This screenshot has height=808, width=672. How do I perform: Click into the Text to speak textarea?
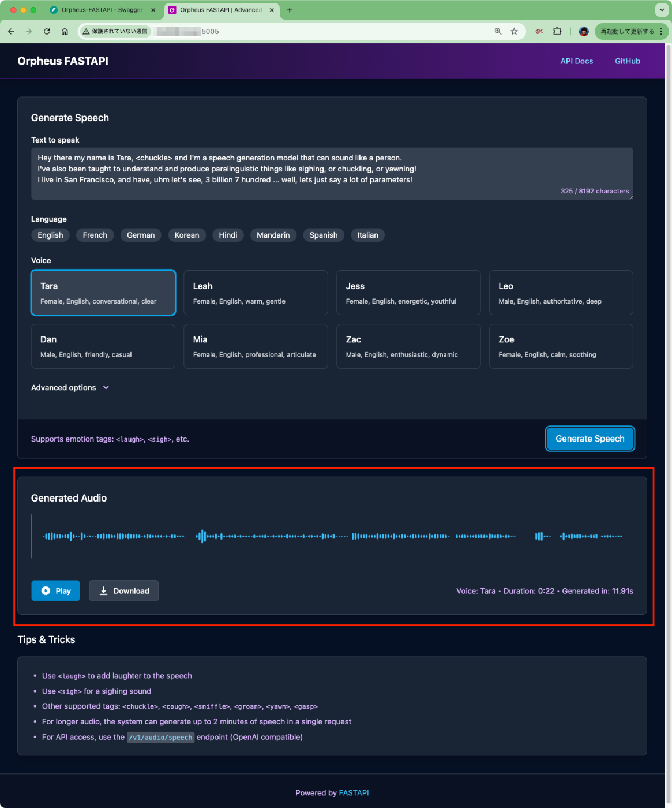click(332, 174)
